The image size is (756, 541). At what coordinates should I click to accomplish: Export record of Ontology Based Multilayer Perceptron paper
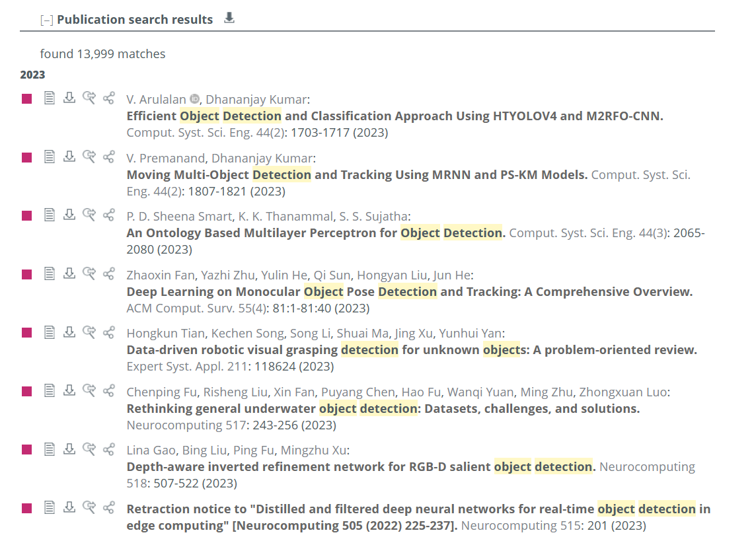point(69,215)
